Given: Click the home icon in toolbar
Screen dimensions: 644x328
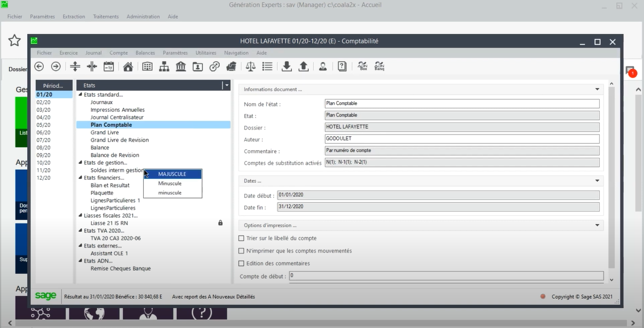Looking at the screenshot, I should click(128, 66).
